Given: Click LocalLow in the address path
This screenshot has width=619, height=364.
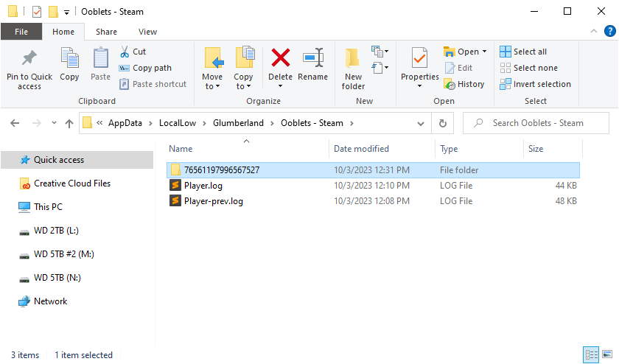Looking at the screenshot, I should pos(178,123).
